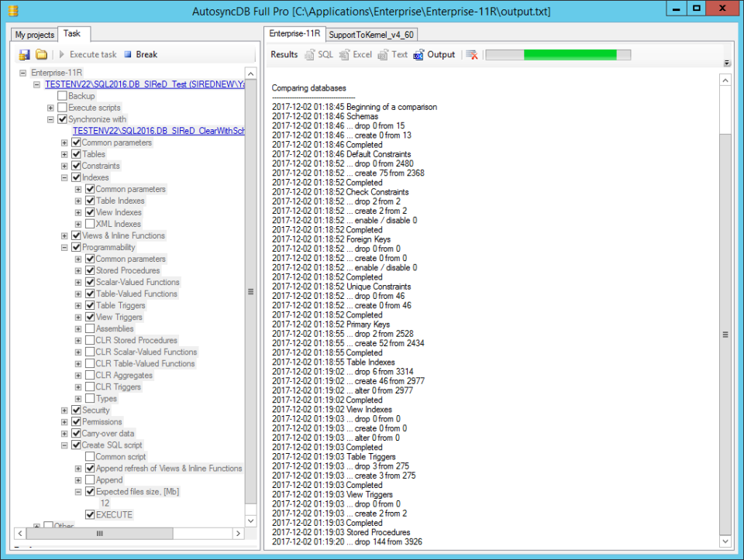Switch to the SupportToKernel_v4_60 tab
Screen dimensions: 744x560
[372, 34]
